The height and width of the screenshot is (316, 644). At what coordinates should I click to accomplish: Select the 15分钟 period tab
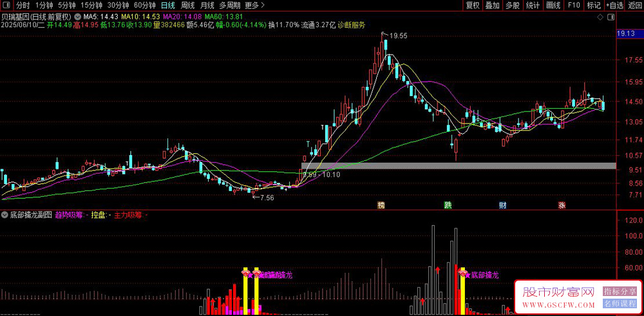click(x=91, y=6)
